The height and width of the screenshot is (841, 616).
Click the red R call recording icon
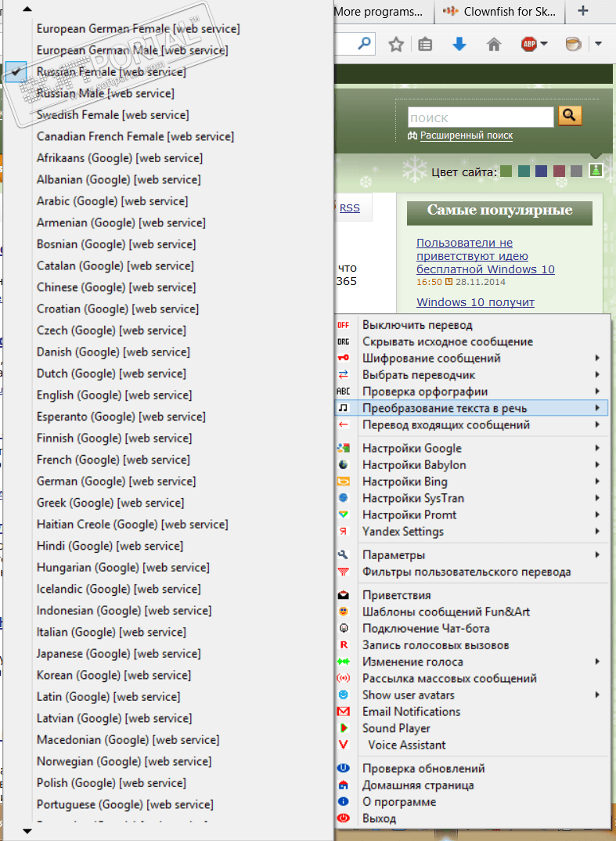(344, 645)
